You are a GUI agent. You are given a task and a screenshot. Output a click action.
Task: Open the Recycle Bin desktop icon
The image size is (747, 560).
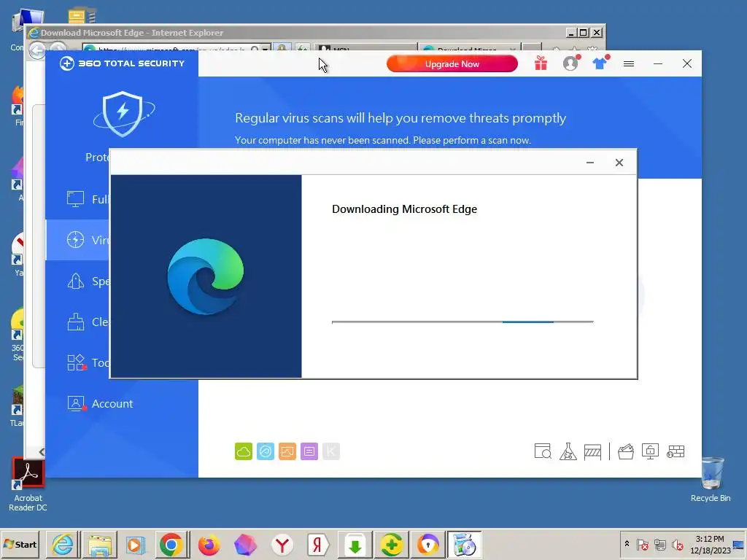(x=711, y=479)
